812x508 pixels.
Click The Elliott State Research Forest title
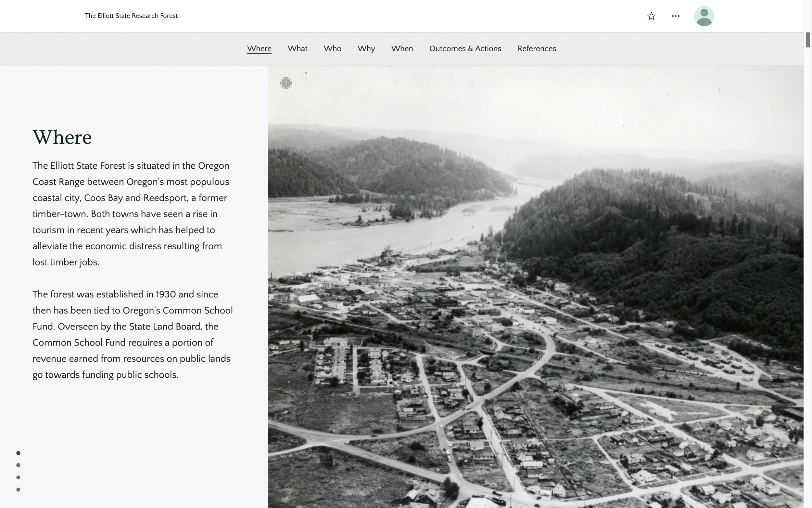coord(131,16)
